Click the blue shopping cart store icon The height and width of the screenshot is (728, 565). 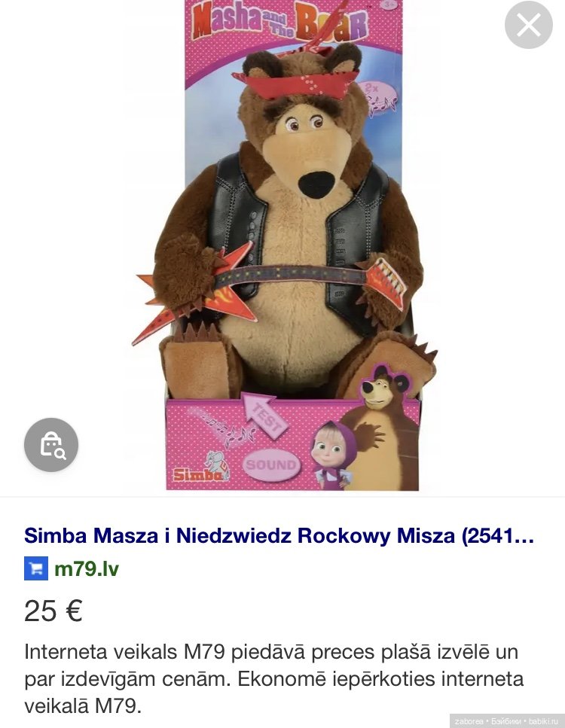click(36, 568)
